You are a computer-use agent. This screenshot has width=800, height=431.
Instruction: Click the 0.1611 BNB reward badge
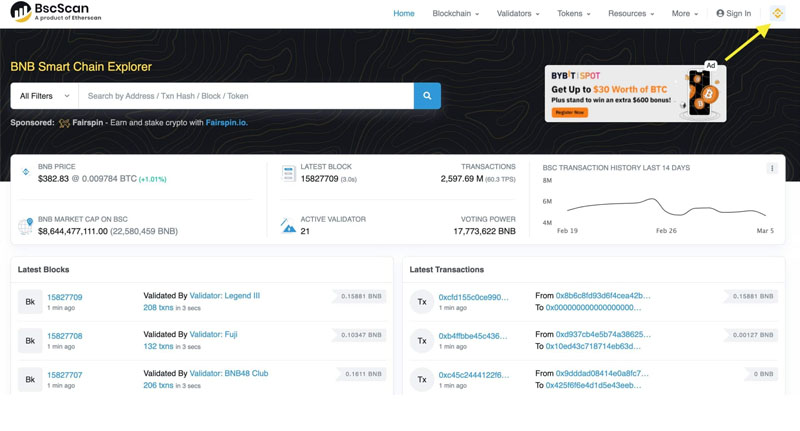[363, 374]
